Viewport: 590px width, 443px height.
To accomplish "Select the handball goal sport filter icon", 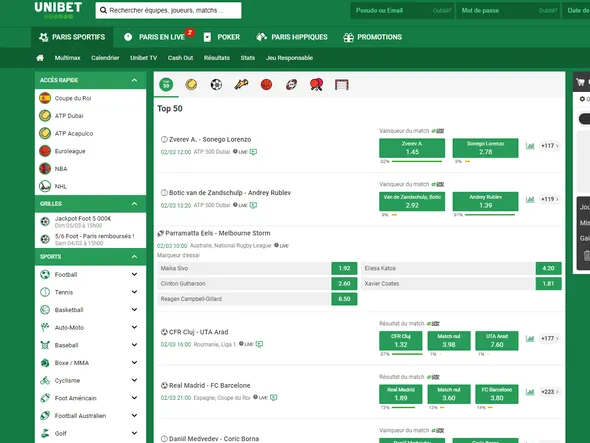I will click(342, 85).
